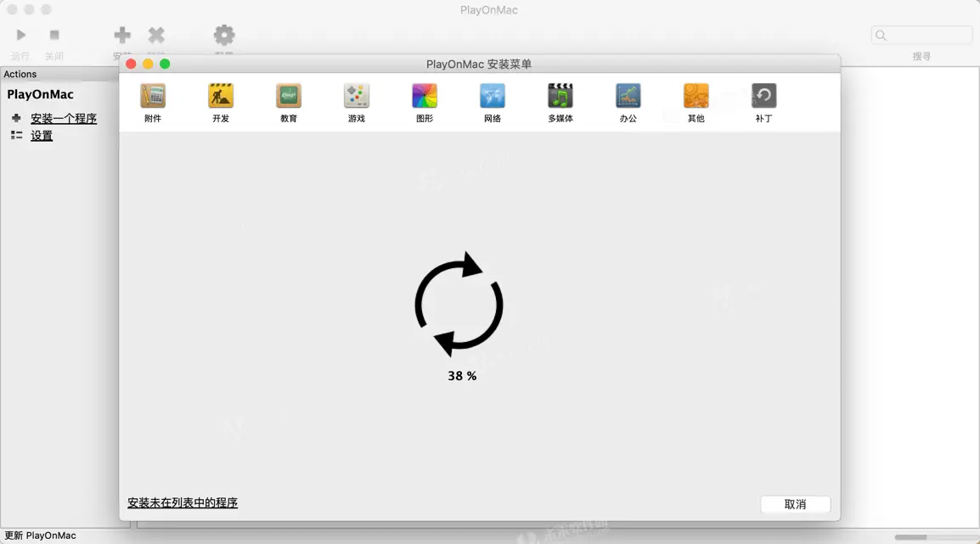Open the 办公 office category
This screenshot has width=980, height=544.
tap(628, 103)
